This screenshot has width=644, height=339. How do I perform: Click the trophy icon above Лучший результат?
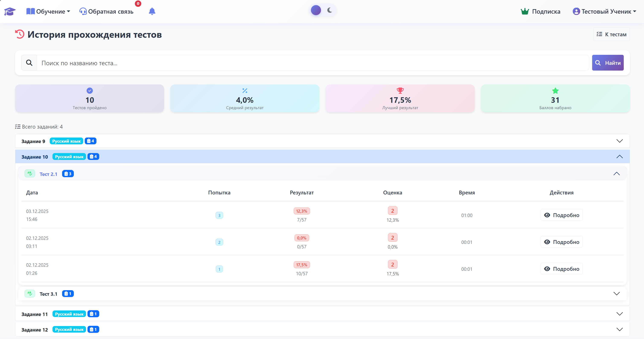point(400,90)
